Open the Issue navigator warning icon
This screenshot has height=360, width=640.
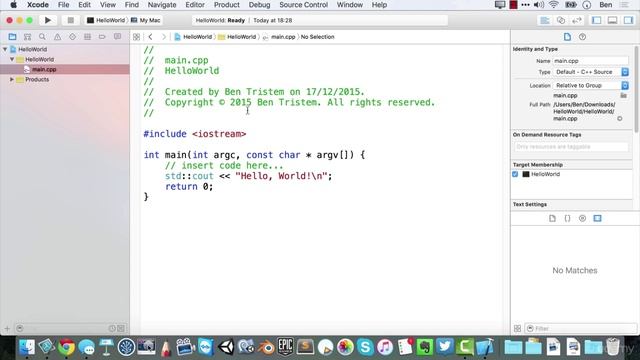pyautogui.click(x=57, y=37)
